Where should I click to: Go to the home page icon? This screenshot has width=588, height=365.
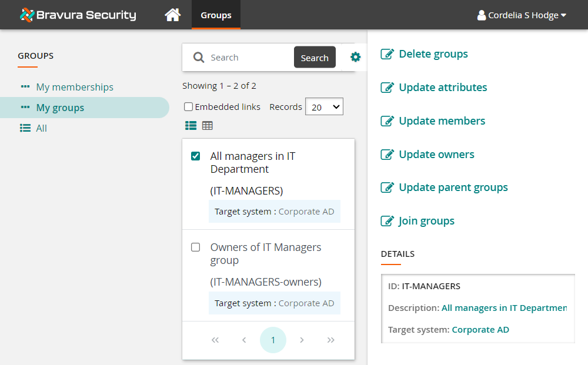172,15
